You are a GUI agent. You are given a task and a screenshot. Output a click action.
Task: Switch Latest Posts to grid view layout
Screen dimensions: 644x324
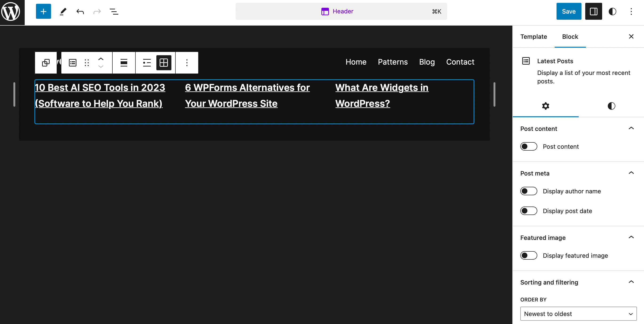pos(164,63)
